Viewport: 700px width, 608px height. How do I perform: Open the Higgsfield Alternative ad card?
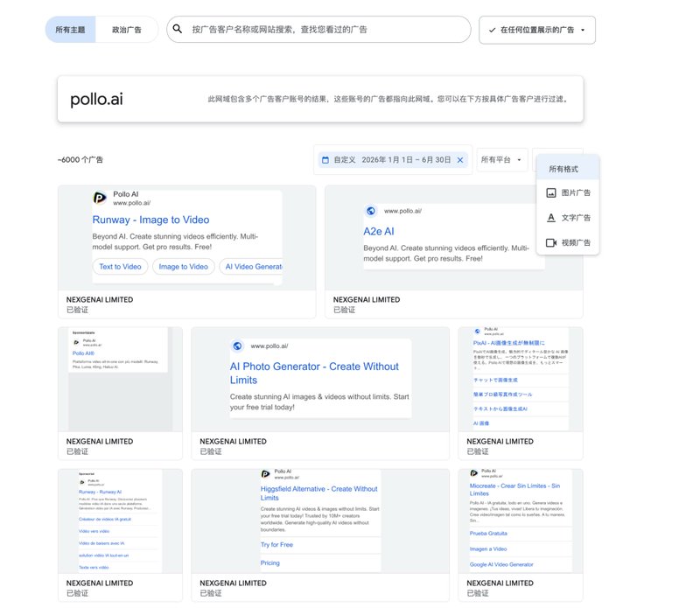pyautogui.click(x=320, y=535)
